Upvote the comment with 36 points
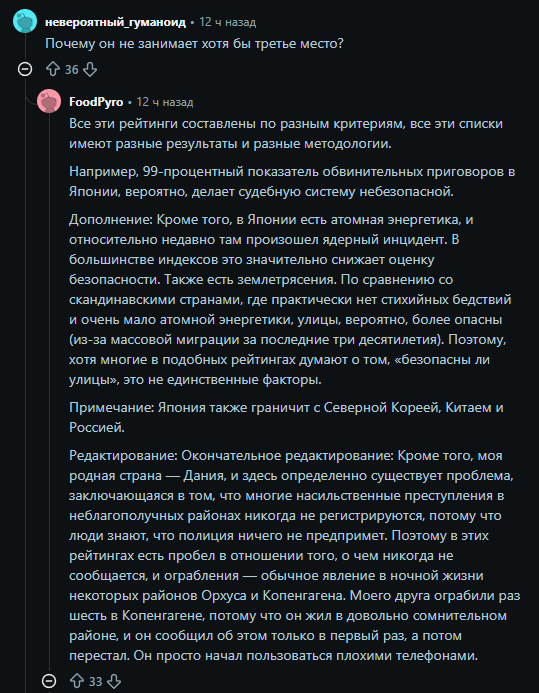 pyautogui.click(x=53, y=69)
